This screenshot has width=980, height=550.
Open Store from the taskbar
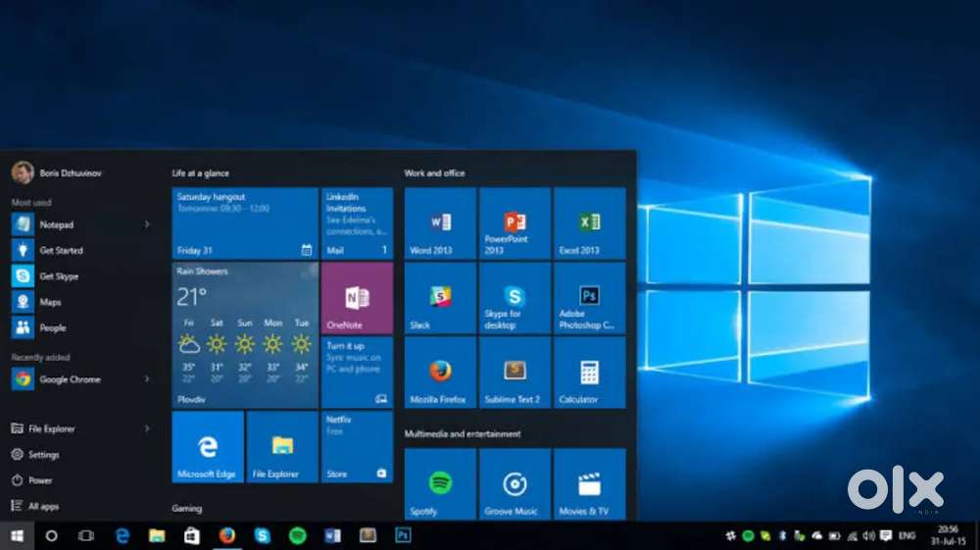point(192,535)
